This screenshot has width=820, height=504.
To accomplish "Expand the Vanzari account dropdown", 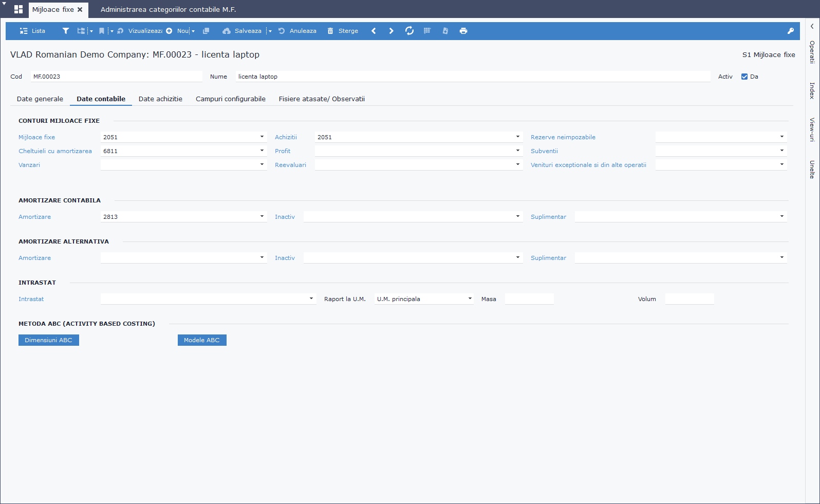I will tap(262, 164).
